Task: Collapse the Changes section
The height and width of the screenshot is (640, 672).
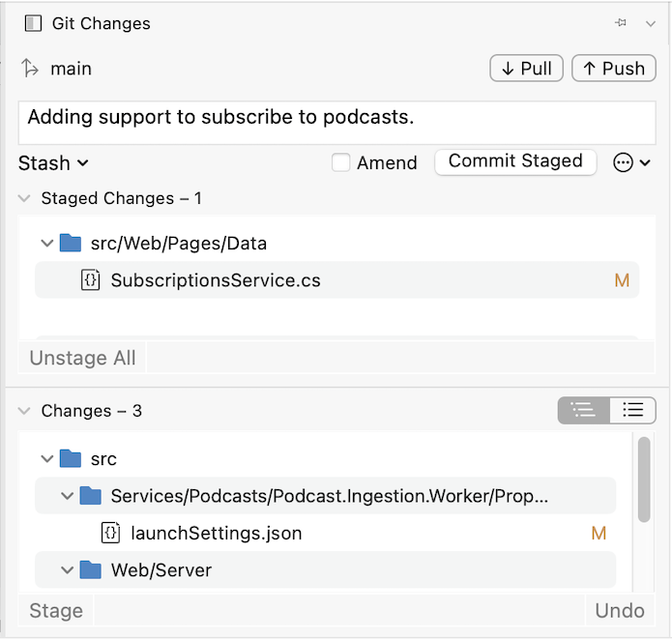Action: (x=24, y=411)
